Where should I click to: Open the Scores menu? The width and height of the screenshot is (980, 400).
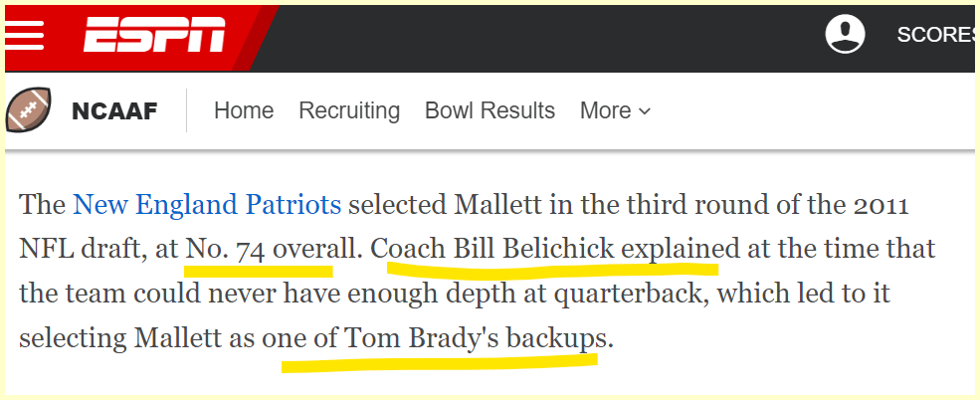coord(935,36)
